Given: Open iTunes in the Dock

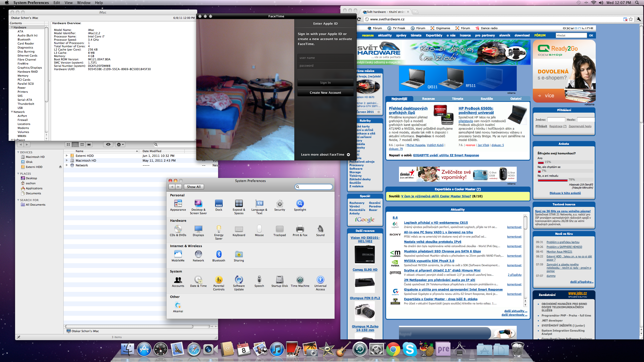Looking at the screenshot, I should [x=277, y=349].
